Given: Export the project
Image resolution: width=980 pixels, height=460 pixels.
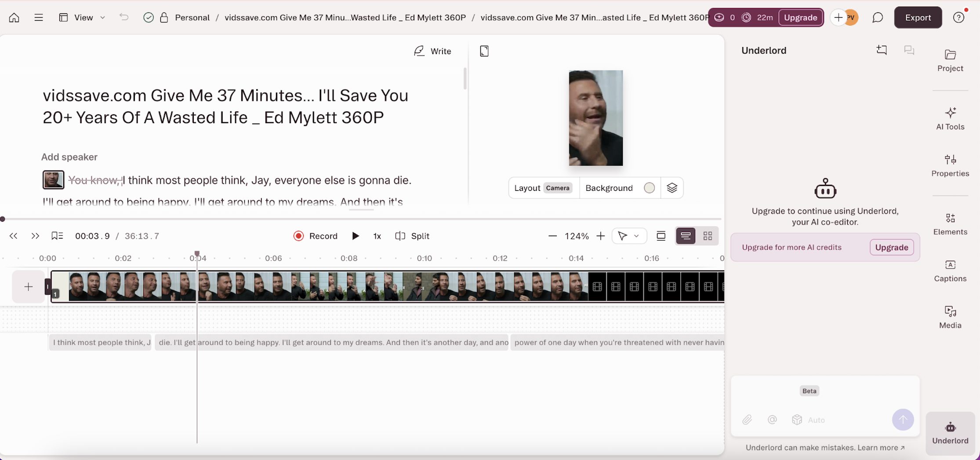Looking at the screenshot, I should pos(918,18).
